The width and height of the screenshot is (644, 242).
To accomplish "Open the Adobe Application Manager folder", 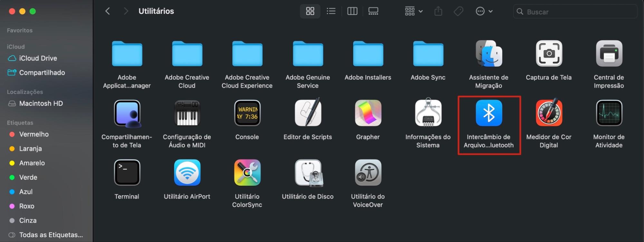I will pos(127,53).
